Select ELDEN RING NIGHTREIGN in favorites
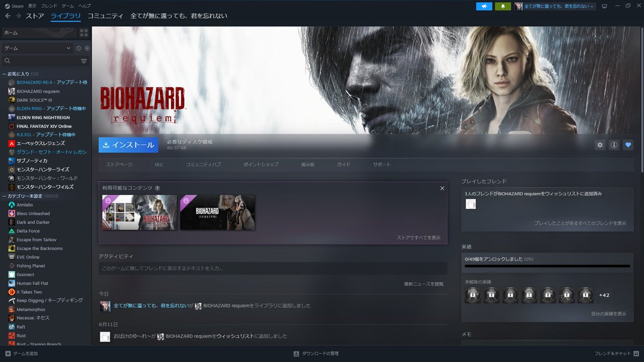The height and width of the screenshot is (362, 644). tap(43, 117)
